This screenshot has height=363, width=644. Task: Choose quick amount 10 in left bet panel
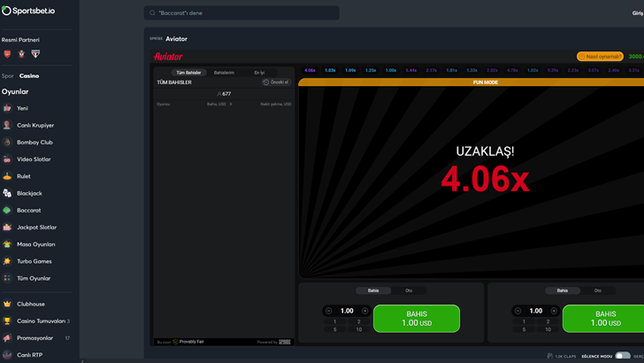pos(358,329)
